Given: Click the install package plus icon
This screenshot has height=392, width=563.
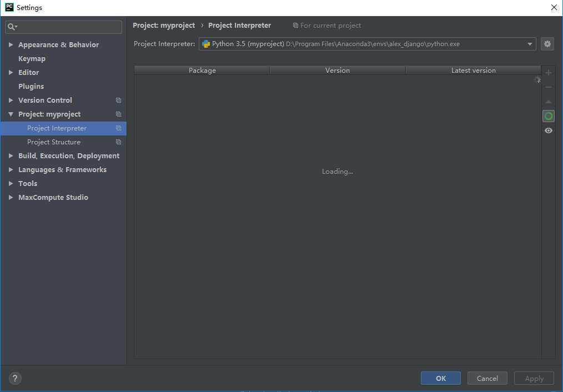Looking at the screenshot, I should (548, 73).
